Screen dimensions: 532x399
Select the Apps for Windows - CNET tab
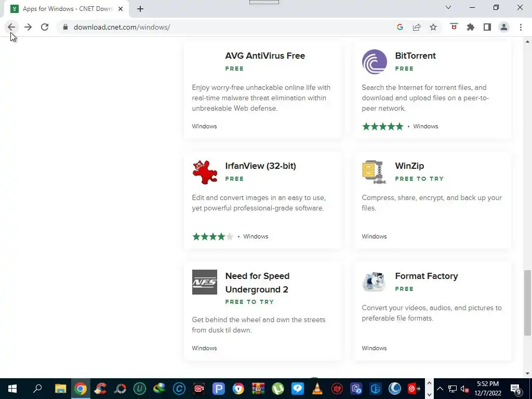66,9
